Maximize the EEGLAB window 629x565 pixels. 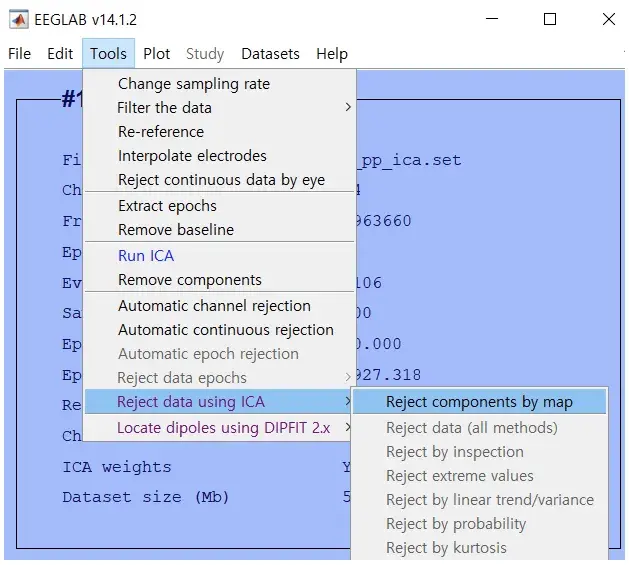549,19
